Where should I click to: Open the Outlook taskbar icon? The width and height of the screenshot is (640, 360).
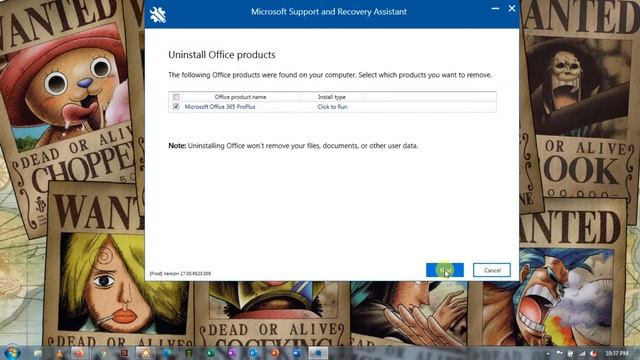[x=253, y=353]
